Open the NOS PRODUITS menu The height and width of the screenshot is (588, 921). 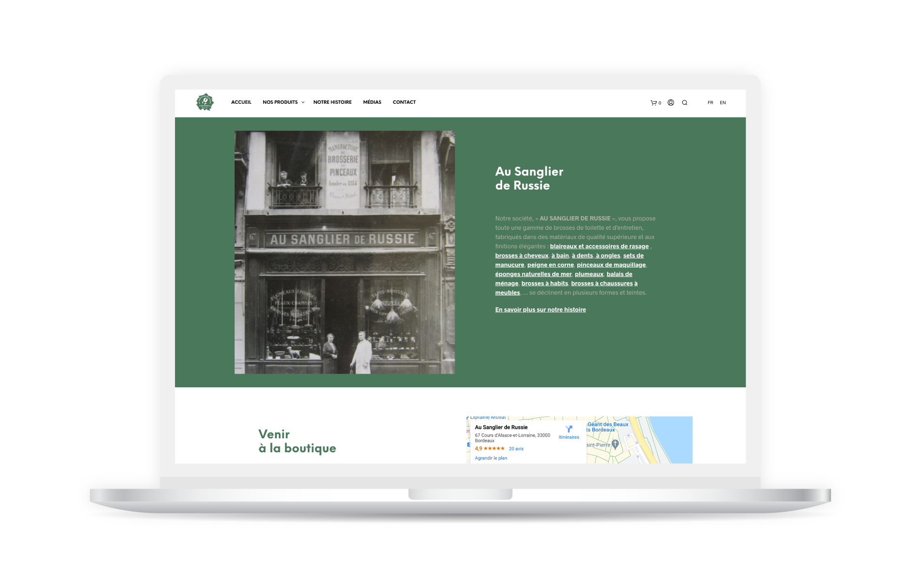coord(280,102)
